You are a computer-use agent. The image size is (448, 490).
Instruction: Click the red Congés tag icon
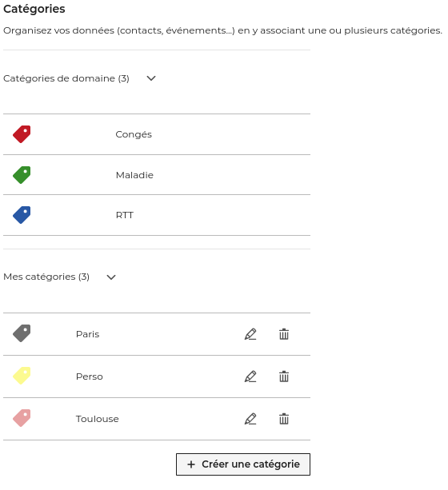22,134
